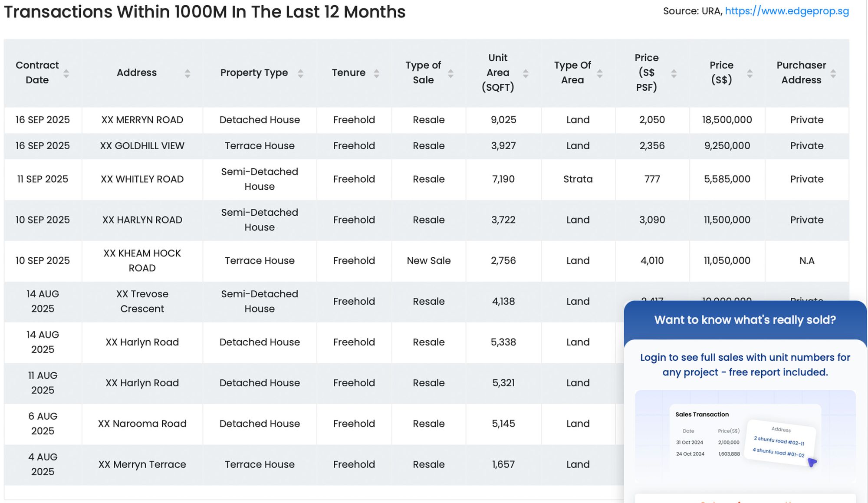This screenshot has height=503, width=868.
Task: Click the XX Narooma Road row
Action: coord(142,424)
